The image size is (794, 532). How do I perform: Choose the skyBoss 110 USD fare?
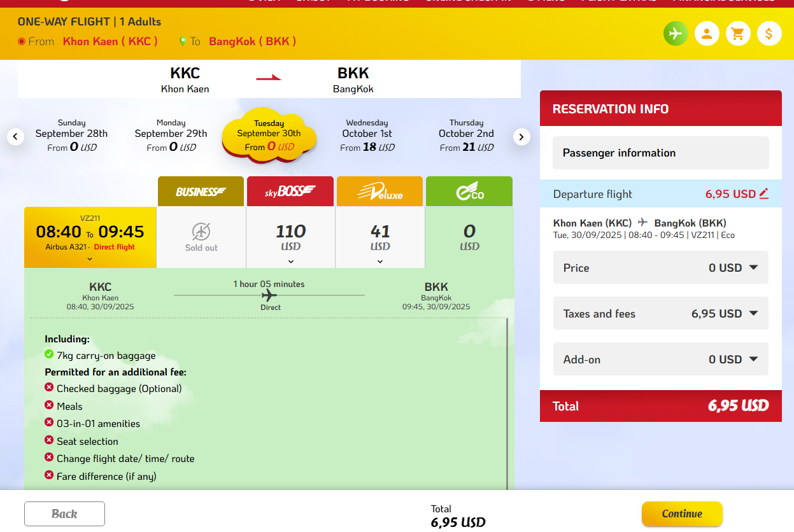291,237
